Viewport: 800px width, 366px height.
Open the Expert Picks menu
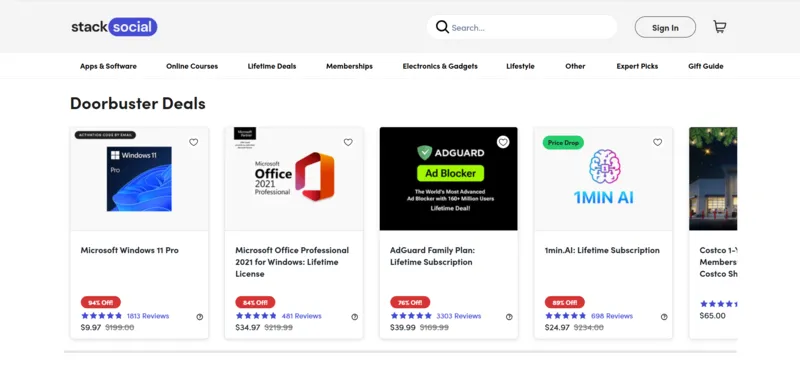point(637,66)
